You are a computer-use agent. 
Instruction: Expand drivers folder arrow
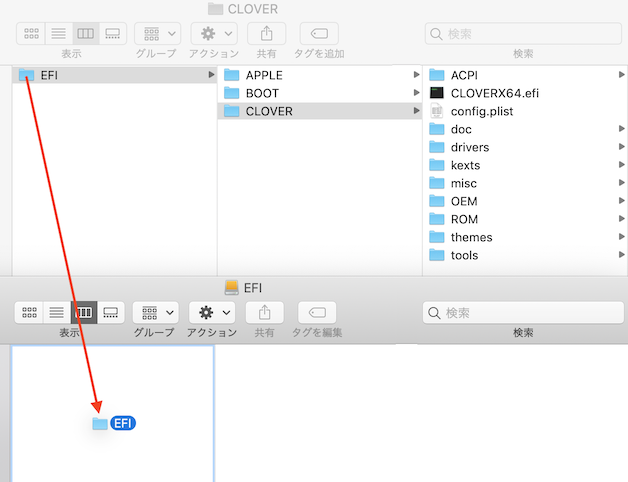click(621, 147)
